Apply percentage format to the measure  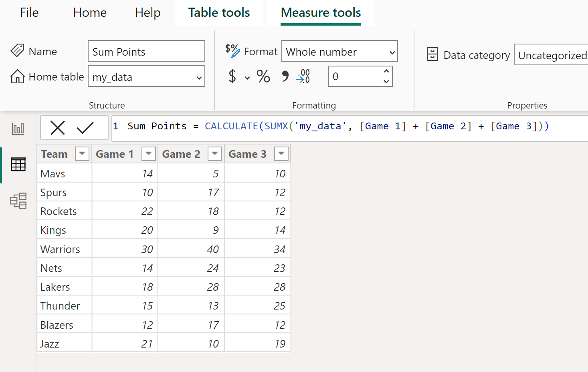click(x=263, y=76)
